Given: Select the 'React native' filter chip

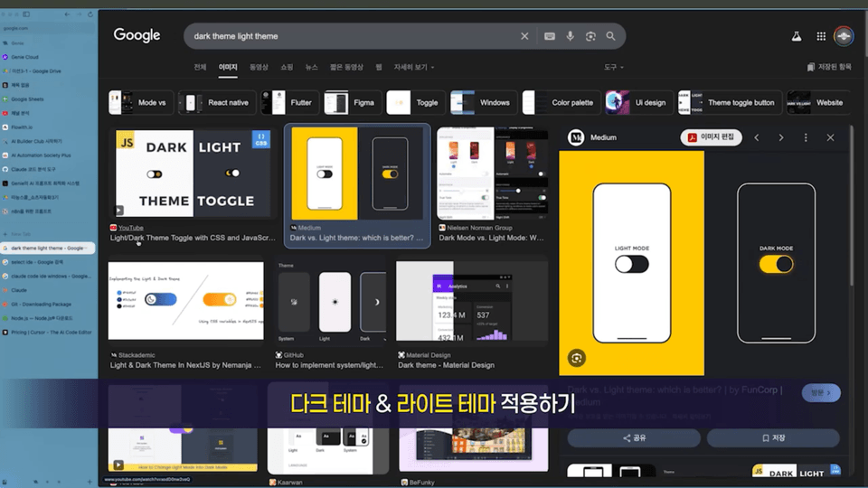Looking at the screenshot, I should pyautogui.click(x=217, y=102).
